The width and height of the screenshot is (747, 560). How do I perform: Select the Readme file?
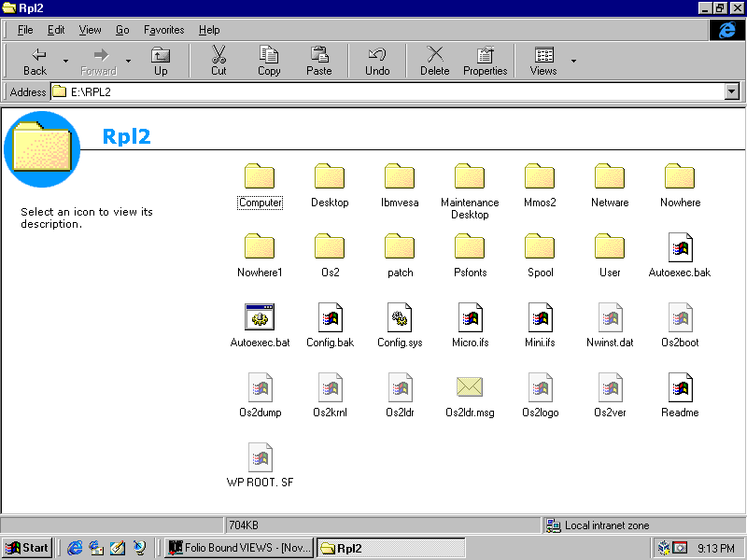tap(680, 396)
